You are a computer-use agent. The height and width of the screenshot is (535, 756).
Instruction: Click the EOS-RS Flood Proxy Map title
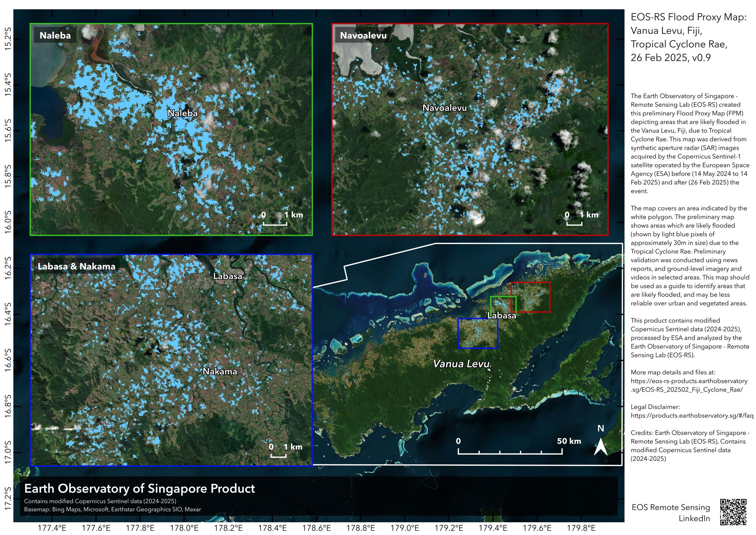pos(688,17)
